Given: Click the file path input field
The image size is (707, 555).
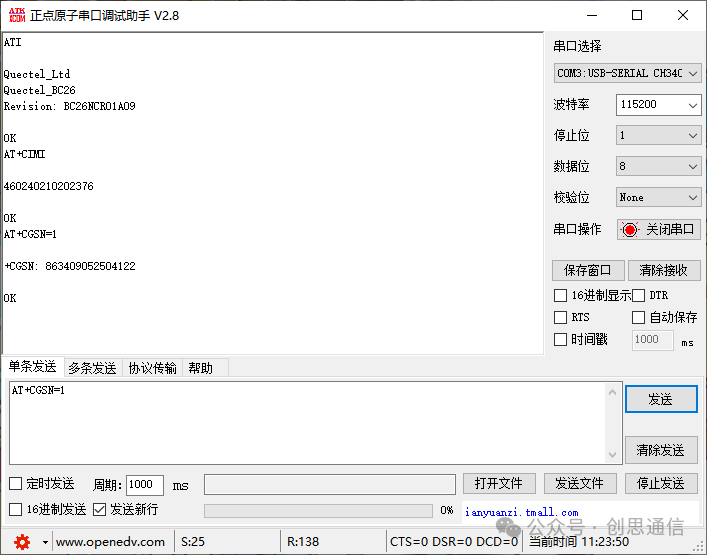Looking at the screenshot, I should (x=330, y=485).
